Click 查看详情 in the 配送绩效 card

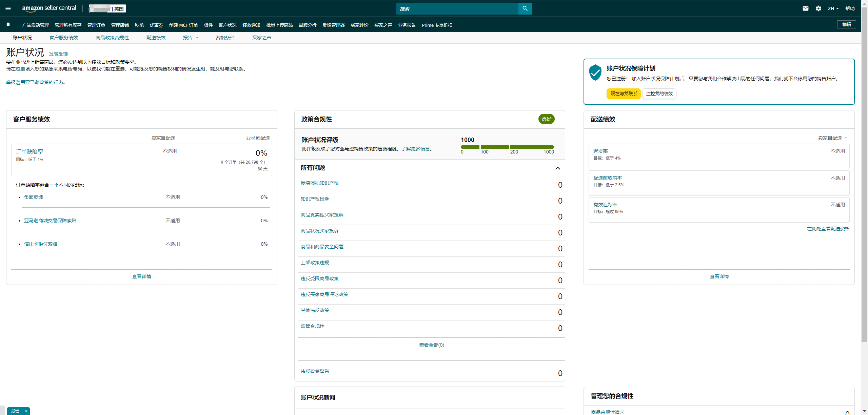click(719, 276)
